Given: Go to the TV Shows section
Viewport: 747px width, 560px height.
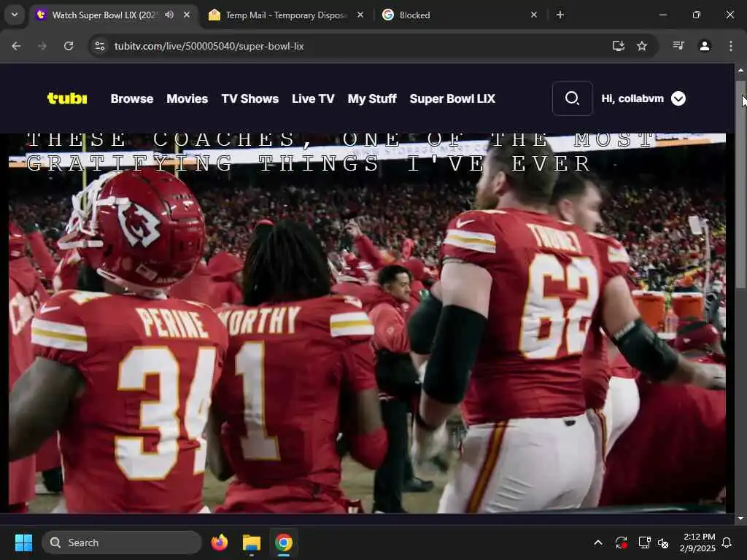Looking at the screenshot, I should click(x=250, y=98).
